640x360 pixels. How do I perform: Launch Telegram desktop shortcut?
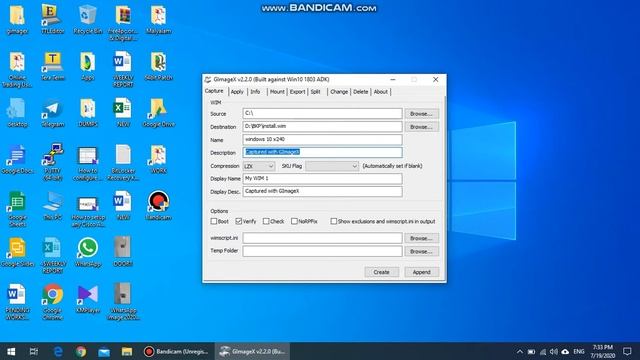coord(52,113)
